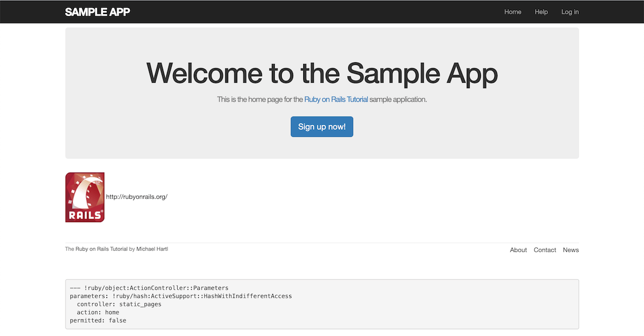Go to the Help page
The height and width of the screenshot is (336, 644).
point(541,12)
